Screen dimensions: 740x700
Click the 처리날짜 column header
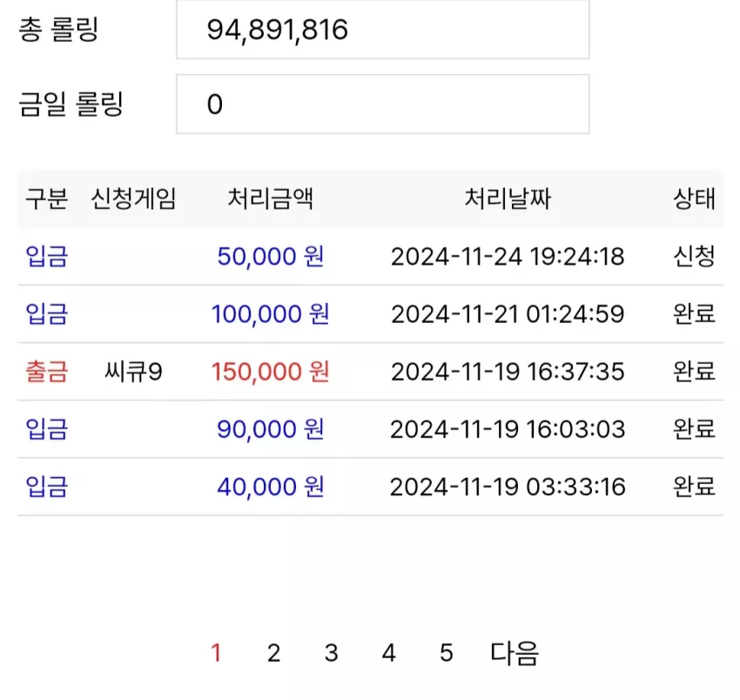coord(508,199)
